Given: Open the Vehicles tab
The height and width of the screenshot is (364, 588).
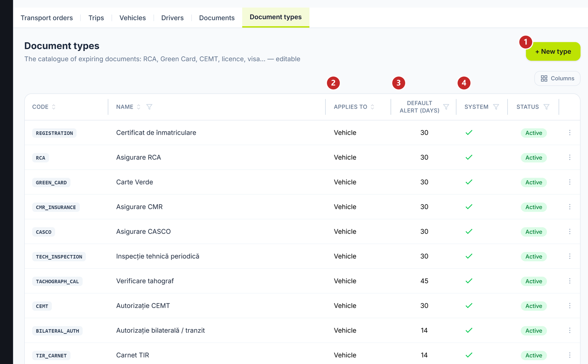Looking at the screenshot, I should [132, 18].
